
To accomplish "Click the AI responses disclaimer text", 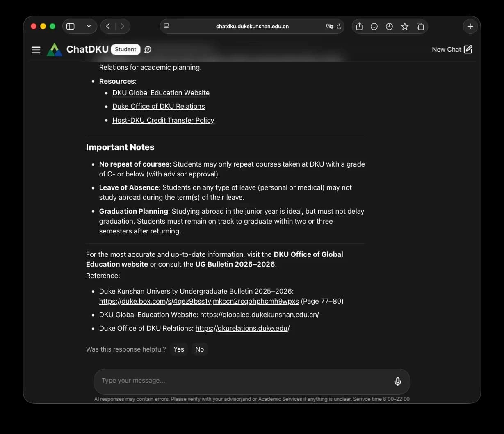I will coord(252,399).
